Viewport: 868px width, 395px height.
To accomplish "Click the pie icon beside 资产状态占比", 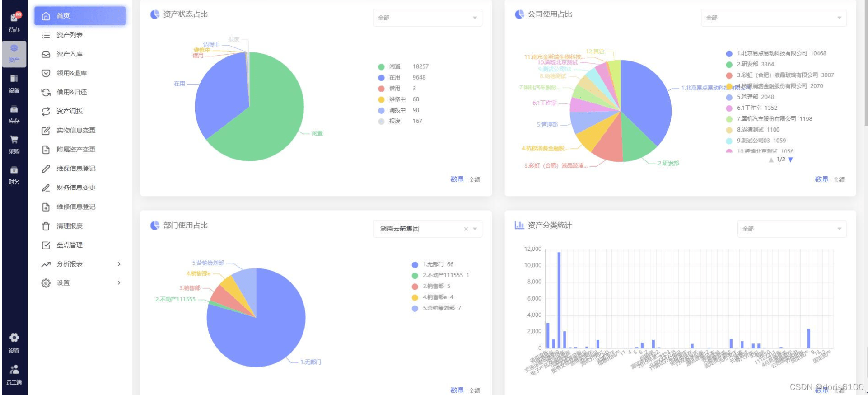I will 155,14.
